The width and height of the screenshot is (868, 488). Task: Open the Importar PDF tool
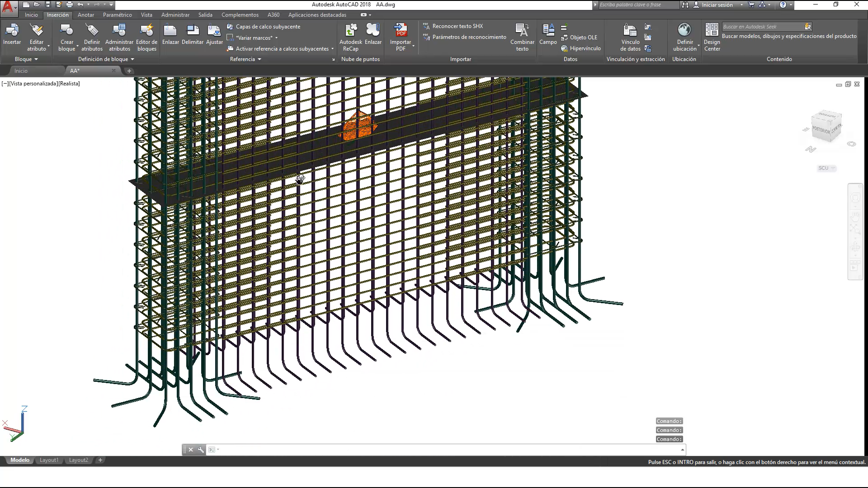click(x=401, y=36)
